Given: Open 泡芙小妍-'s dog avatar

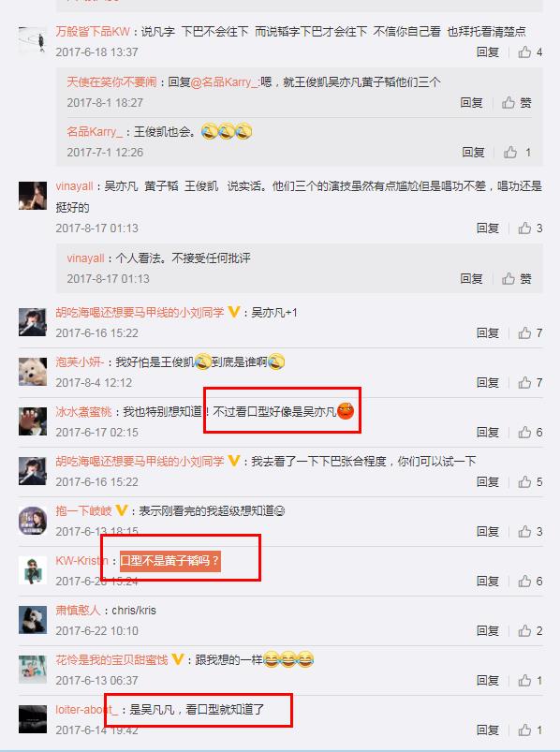Looking at the screenshot, I should tap(33, 371).
